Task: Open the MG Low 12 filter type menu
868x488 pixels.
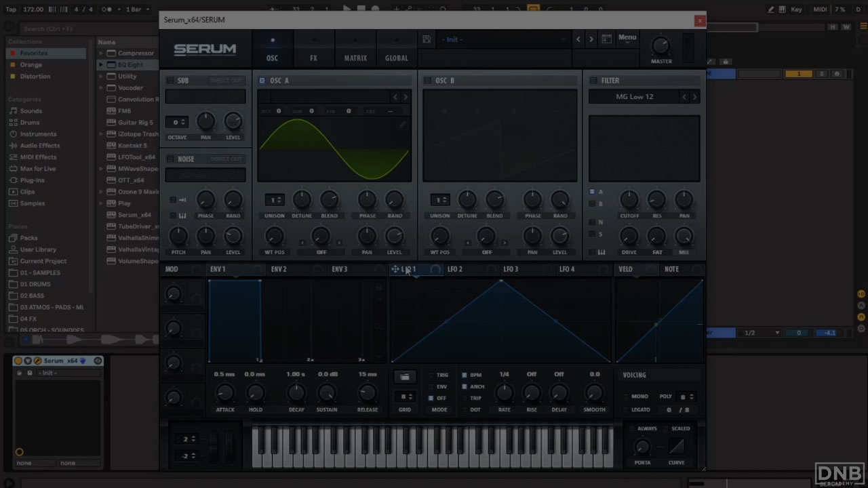Action: pos(634,97)
